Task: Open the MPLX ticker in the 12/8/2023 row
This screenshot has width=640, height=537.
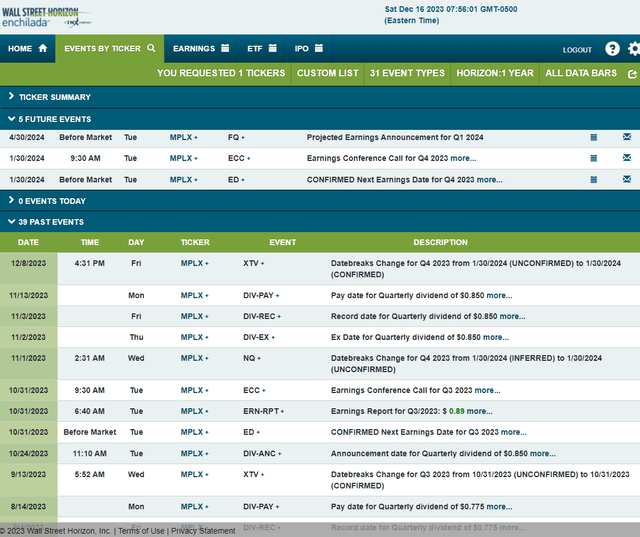Action: 194,263
